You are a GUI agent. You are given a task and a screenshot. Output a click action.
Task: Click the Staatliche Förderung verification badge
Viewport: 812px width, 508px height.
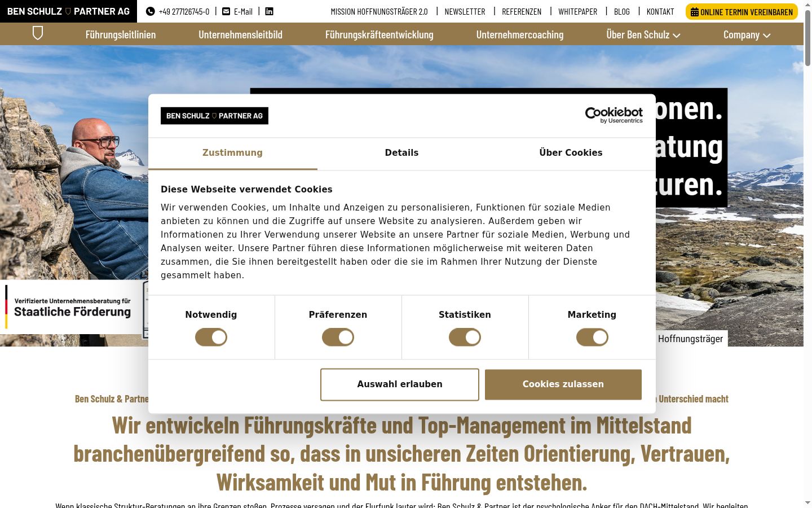(x=72, y=307)
